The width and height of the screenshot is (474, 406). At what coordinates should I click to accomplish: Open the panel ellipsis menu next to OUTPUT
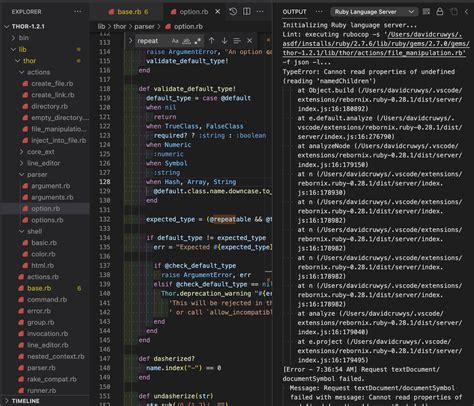pyautogui.click(x=319, y=12)
